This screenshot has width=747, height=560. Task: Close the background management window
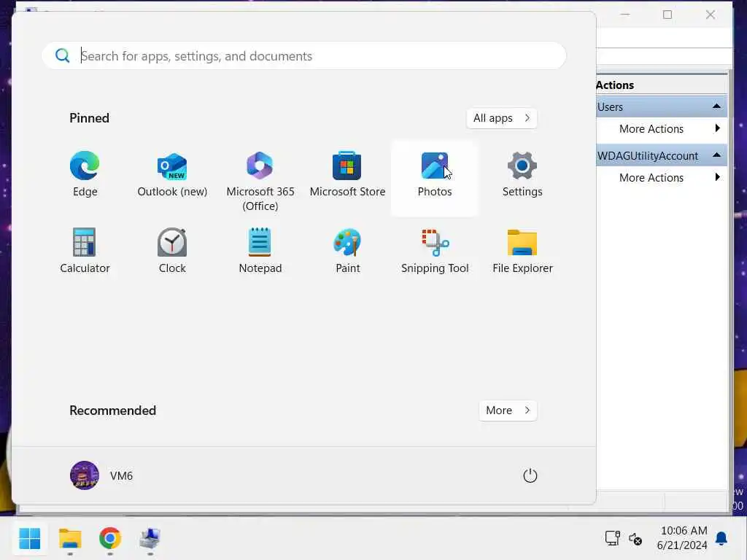coord(711,15)
